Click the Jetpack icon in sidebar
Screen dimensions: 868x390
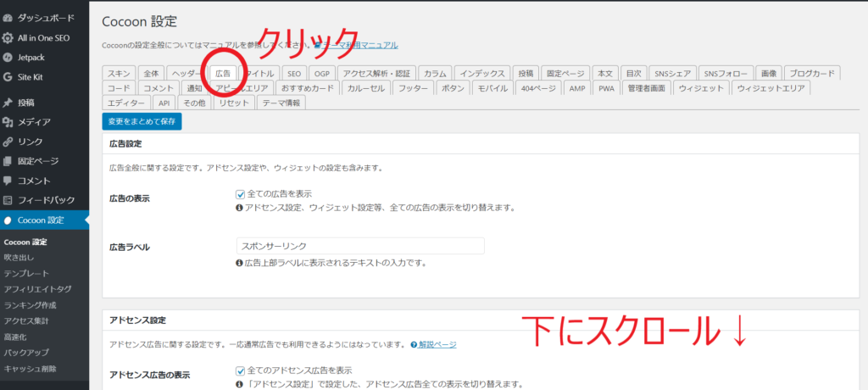pos(7,58)
